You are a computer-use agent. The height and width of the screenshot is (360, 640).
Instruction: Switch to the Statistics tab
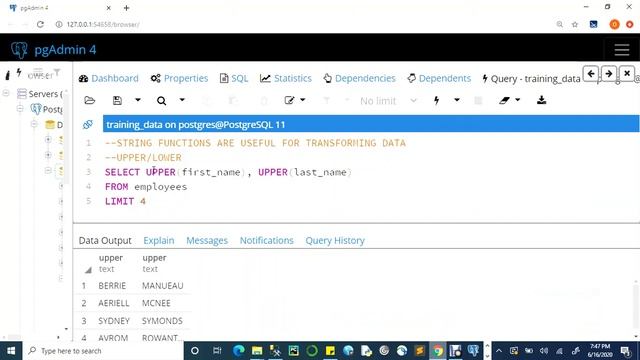pyautogui.click(x=286, y=78)
